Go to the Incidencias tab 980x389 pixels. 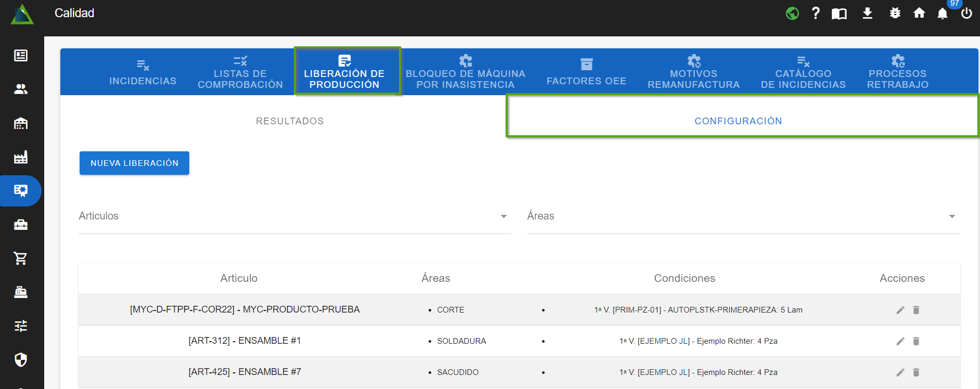[x=143, y=72]
